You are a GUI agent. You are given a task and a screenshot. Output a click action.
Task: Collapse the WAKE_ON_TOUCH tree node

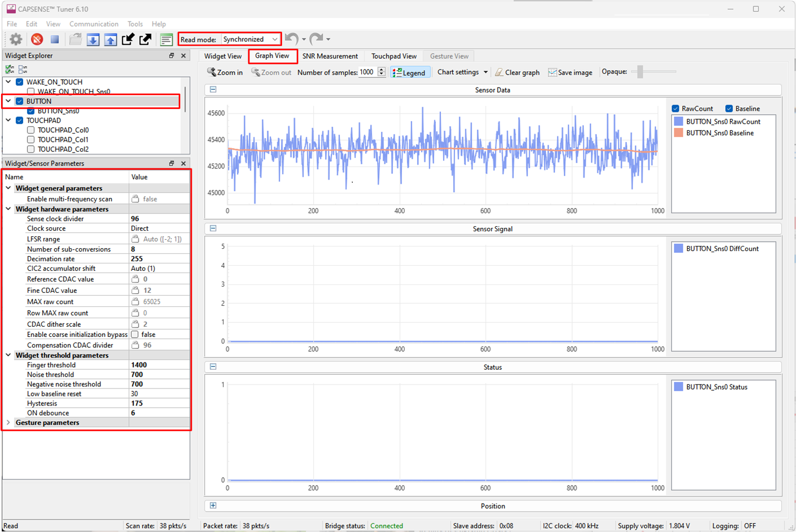pos(8,82)
